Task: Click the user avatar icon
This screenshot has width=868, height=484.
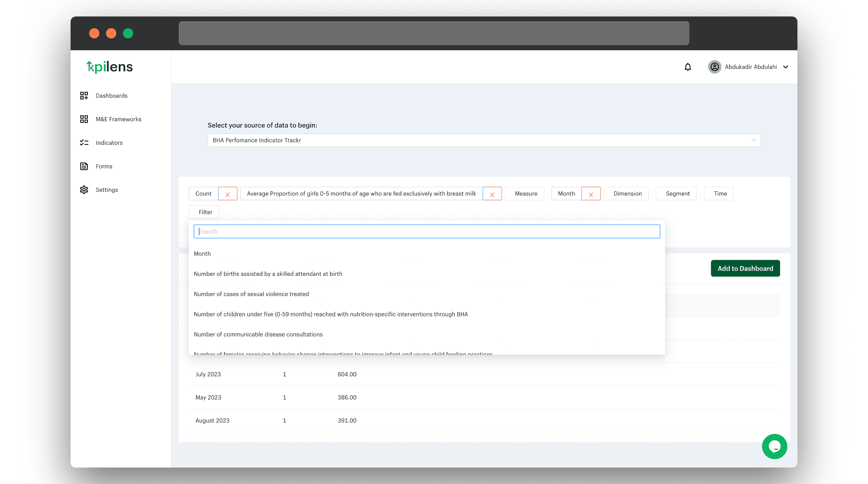Action: click(x=714, y=67)
